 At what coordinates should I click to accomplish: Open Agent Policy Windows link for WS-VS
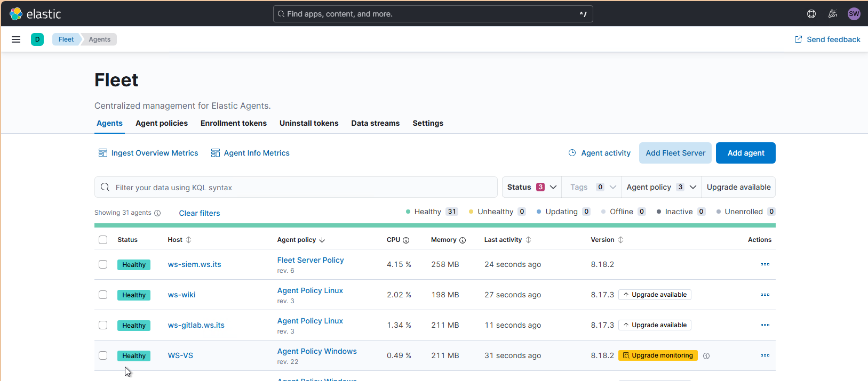click(317, 351)
